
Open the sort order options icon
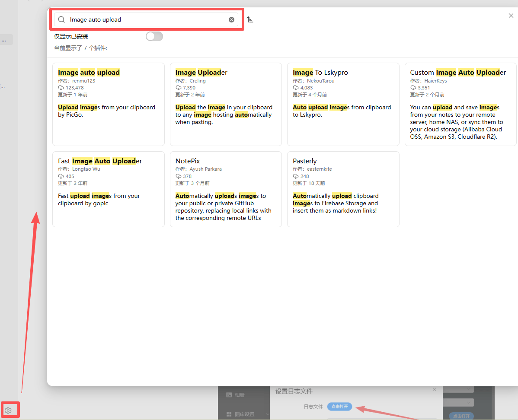tap(250, 20)
